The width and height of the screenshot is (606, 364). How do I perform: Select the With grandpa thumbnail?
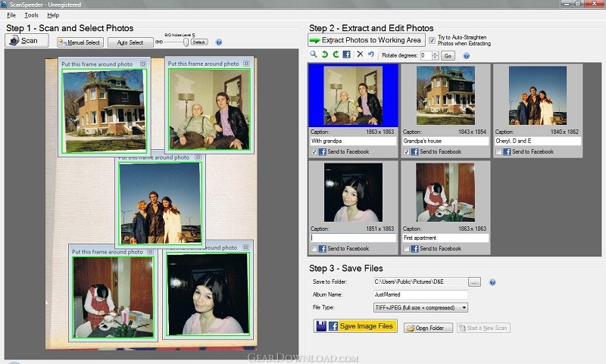click(353, 95)
